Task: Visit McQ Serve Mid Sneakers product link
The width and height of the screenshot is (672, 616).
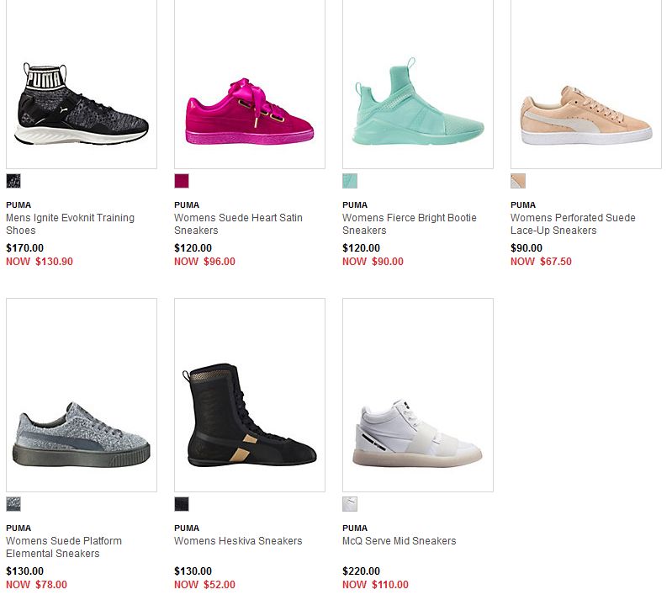Action: pos(399,541)
